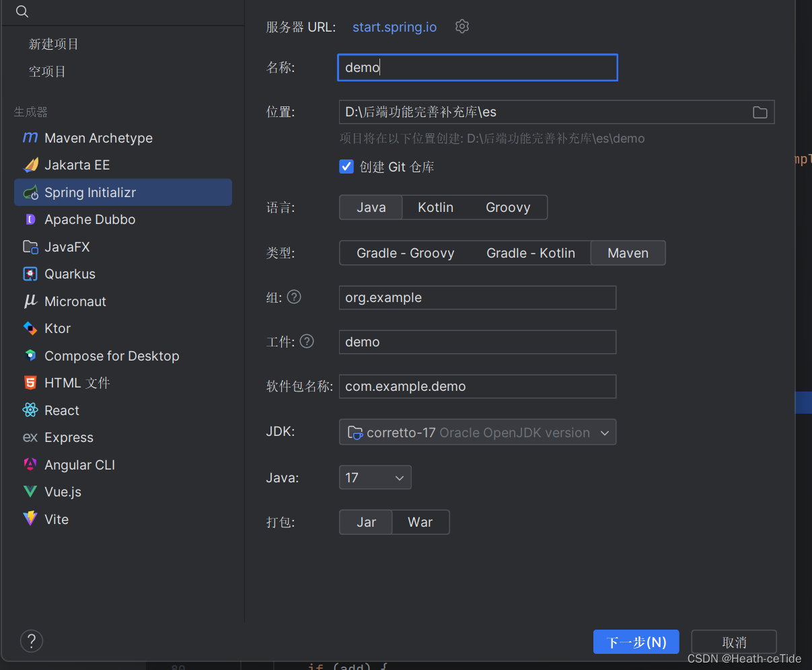Viewport: 812px width, 670px height.
Task: Click the Spring Initializr leaf icon
Action: click(30, 192)
